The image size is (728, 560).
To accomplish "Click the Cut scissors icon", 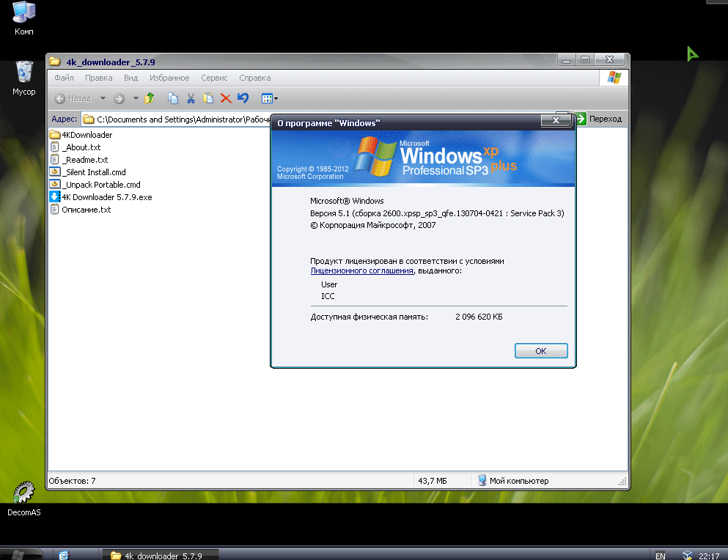I will [x=191, y=98].
